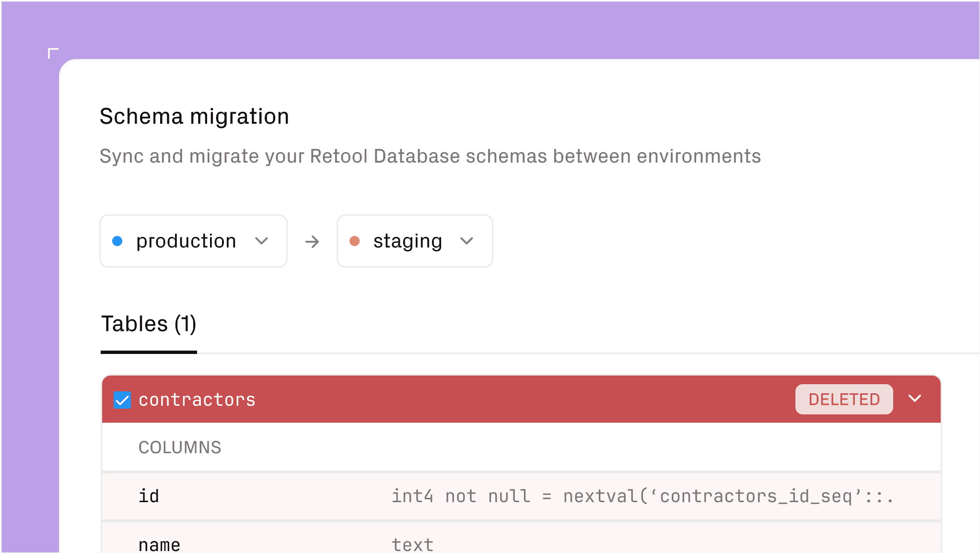Switch to the Tables (1) tab
Viewport: 980px width, 553px height.
point(149,324)
